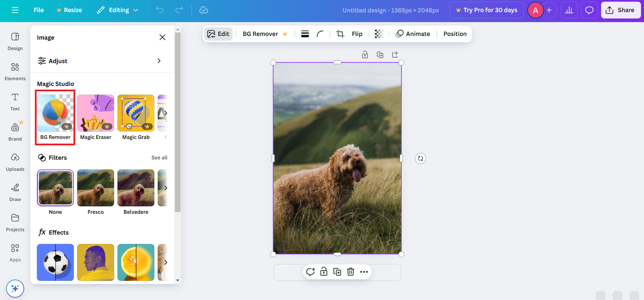Open the Canva Assistant sparkle button
The image size is (644, 300).
click(x=15, y=288)
